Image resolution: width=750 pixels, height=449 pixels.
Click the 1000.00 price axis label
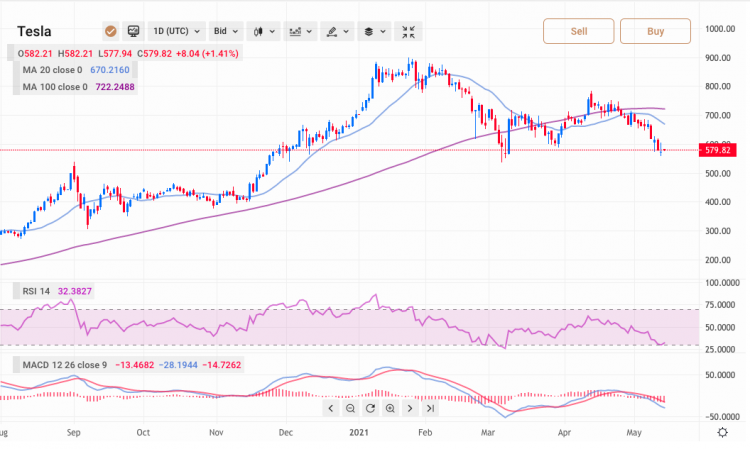[x=720, y=29]
